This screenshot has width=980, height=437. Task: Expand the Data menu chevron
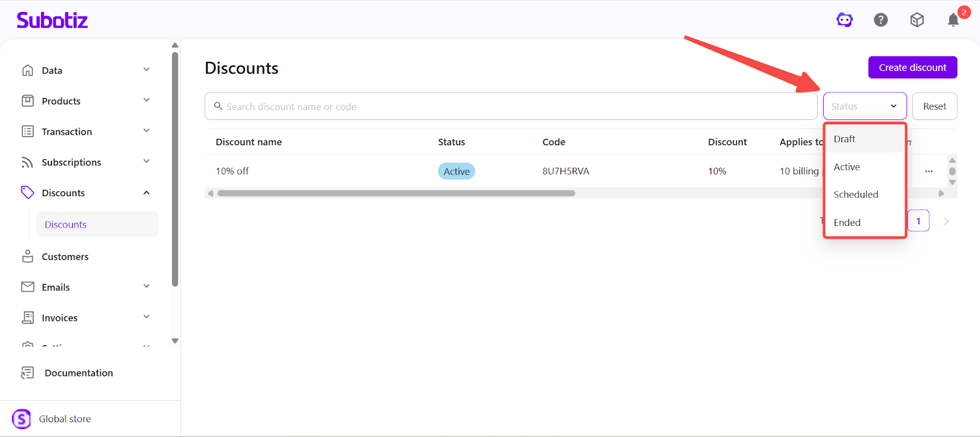pos(146,70)
